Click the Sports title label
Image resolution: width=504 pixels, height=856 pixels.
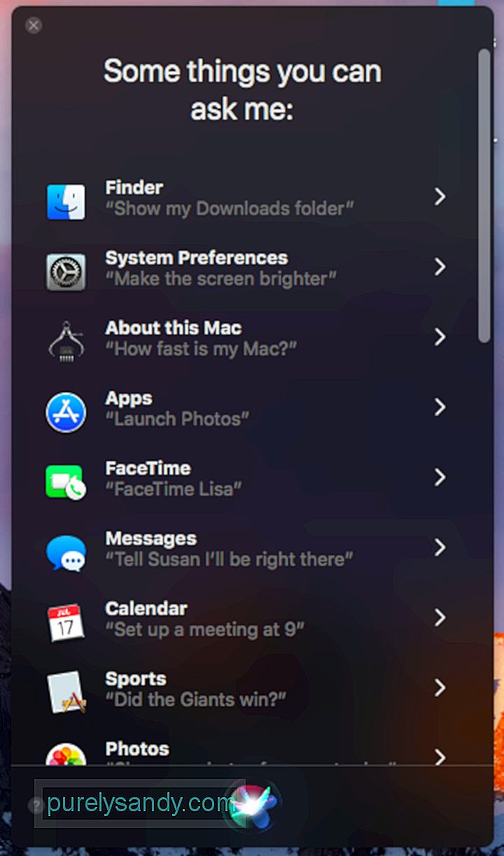click(x=136, y=678)
